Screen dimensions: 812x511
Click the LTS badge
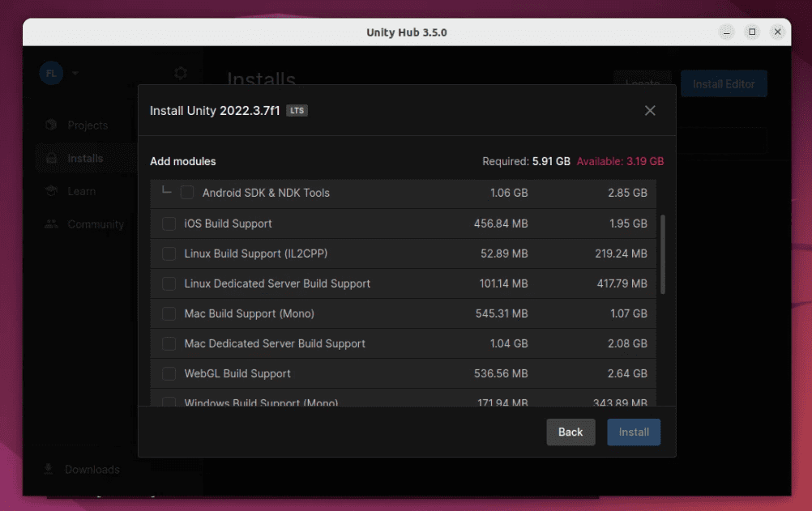pos(297,110)
